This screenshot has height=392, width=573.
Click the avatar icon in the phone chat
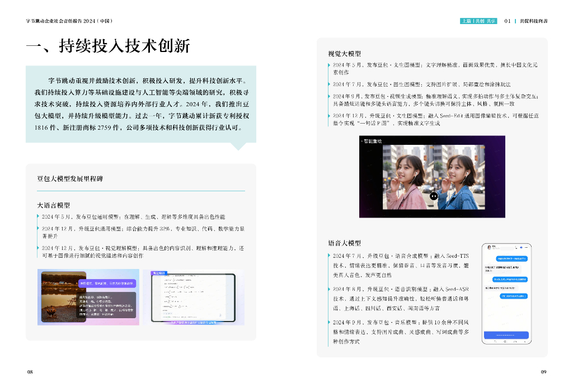490,248
